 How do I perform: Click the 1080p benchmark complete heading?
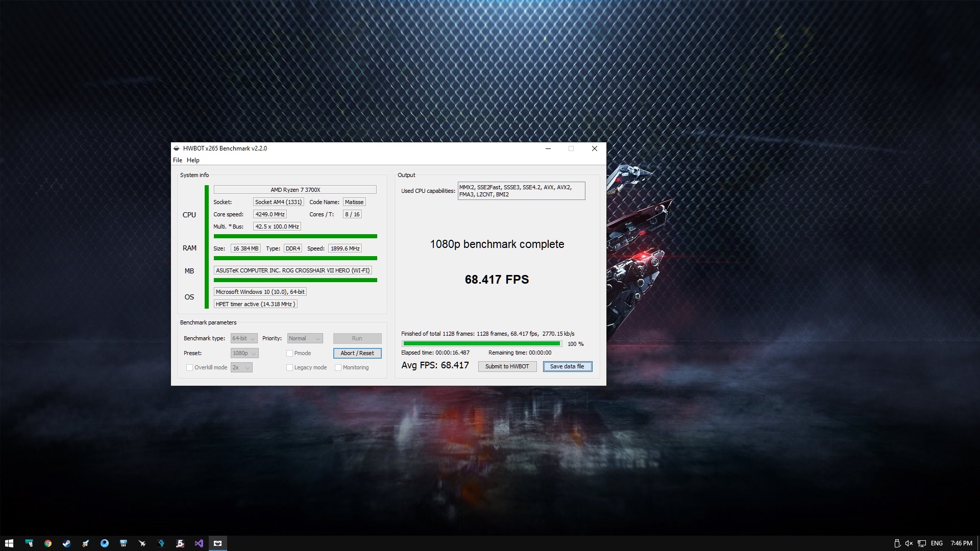(x=497, y=244)
